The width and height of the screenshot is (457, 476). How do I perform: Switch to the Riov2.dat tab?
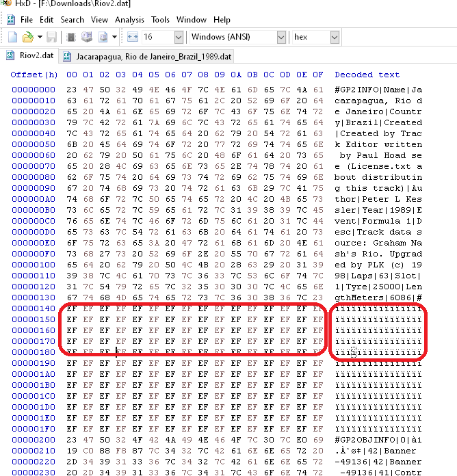29,55
